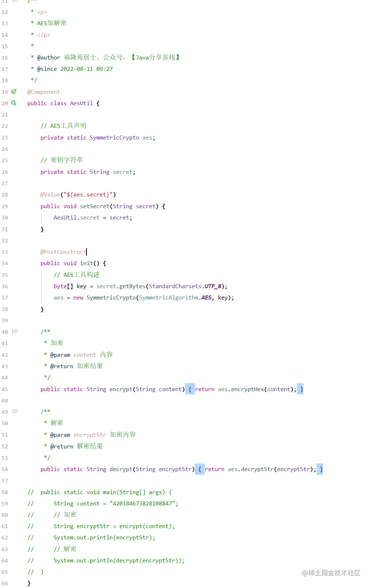The image size is (372, 588).
Task: Click the encryptHex method call
Action: (248, 389)
